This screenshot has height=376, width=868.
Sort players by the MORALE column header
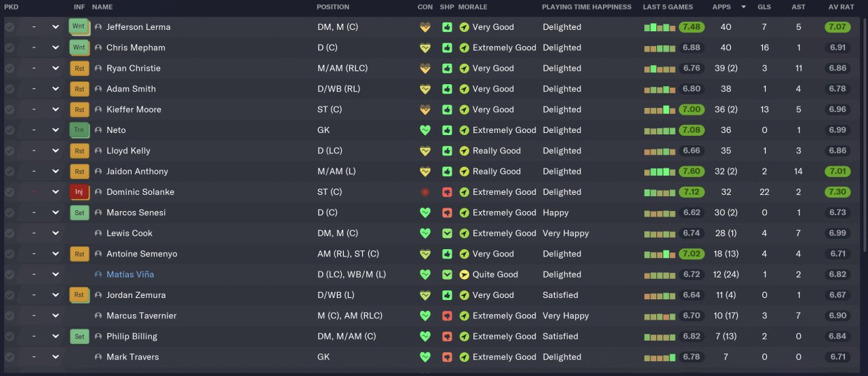click(x=473, y=7)
